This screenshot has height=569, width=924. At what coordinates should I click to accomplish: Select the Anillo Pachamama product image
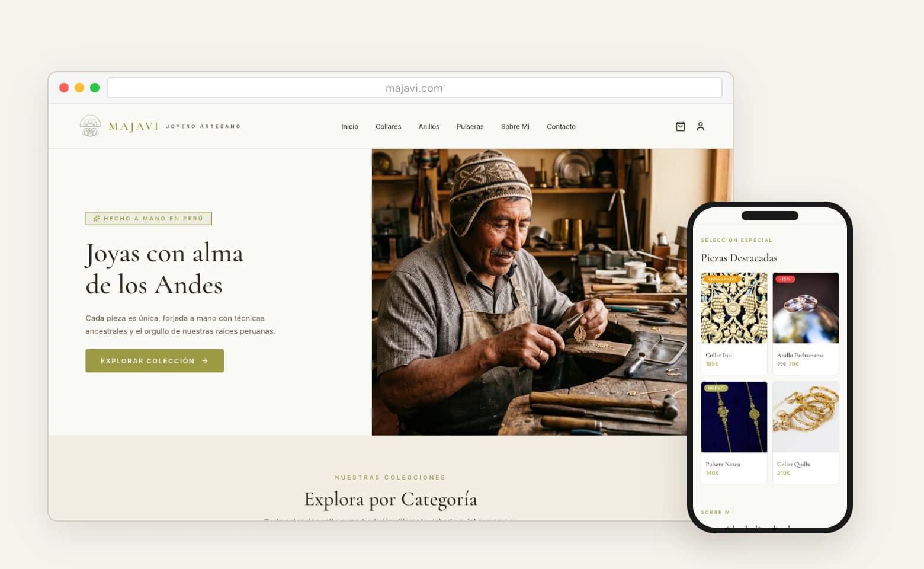point(806,308)
